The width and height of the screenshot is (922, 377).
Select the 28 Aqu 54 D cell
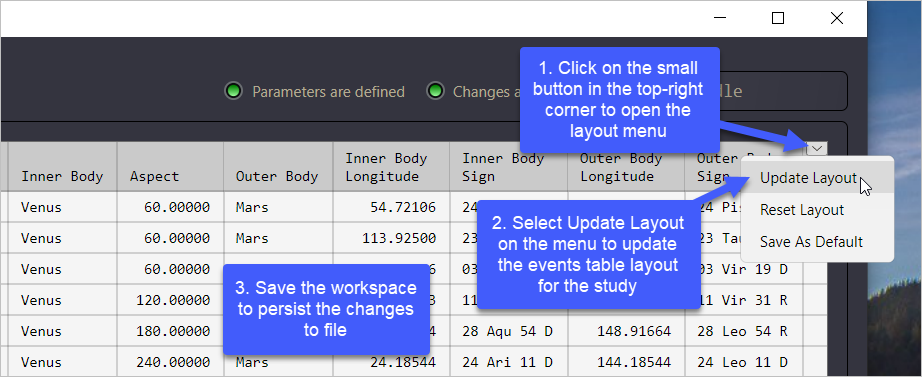[x=508, y=331]
